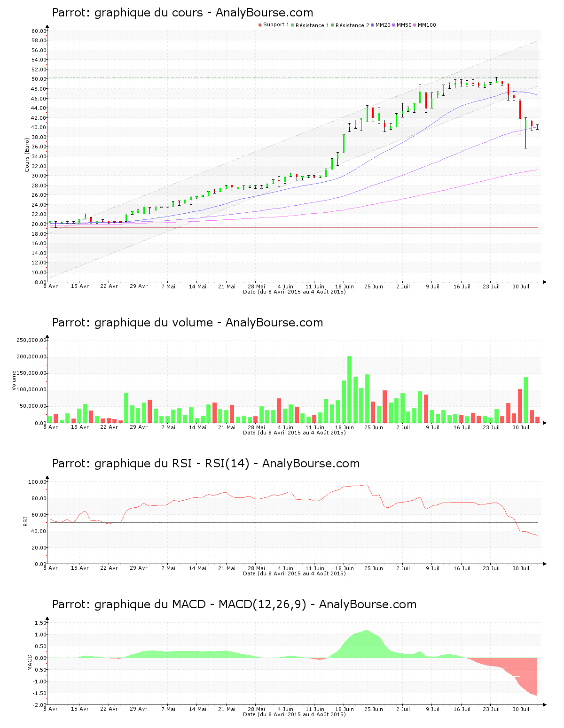Click the 50.00 value on price axis
The image size is (564, 728).
point(39,79)
